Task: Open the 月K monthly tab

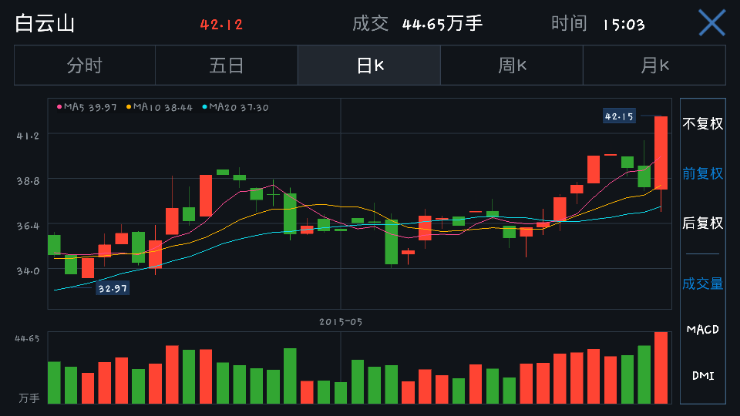Action: tap(654, 66)
